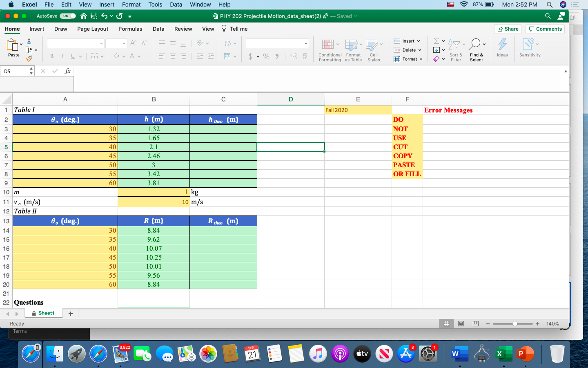Click the Cut (scissors) icon
This screenshot has height=368, width=588.
(x=29, y=41)
